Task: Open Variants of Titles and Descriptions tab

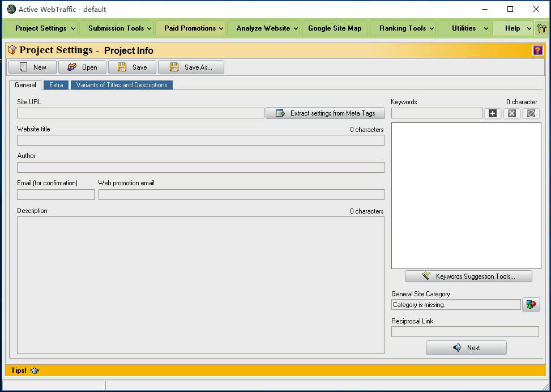Action: click(x=122, y=85)
